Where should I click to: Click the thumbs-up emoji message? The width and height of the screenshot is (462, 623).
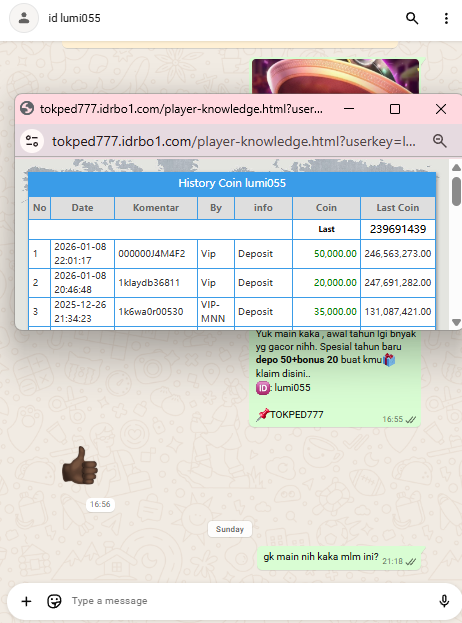[x=79, y=466]
